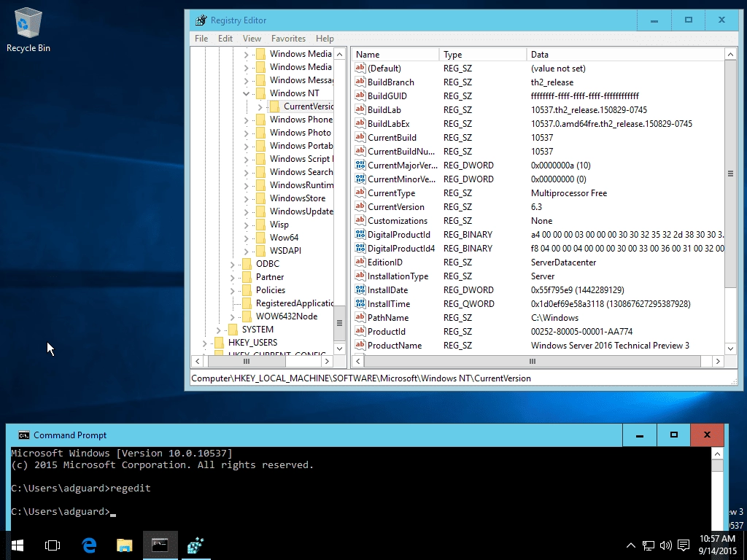Expand the ODBC tree node
The image size is (747, 560).
[233, 264]
